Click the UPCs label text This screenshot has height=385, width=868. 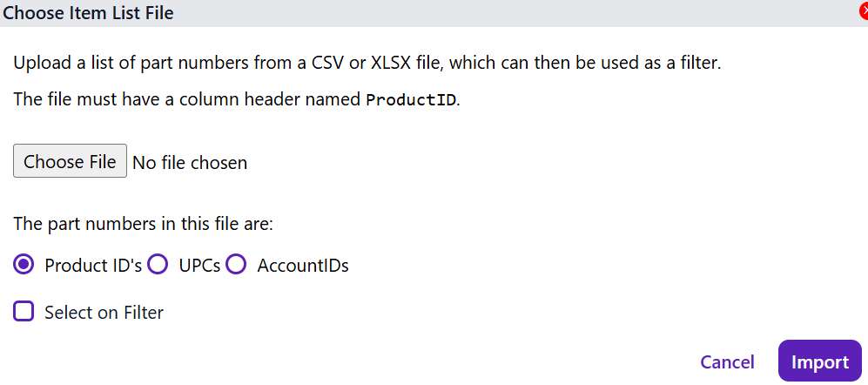[x=199, y=266]
